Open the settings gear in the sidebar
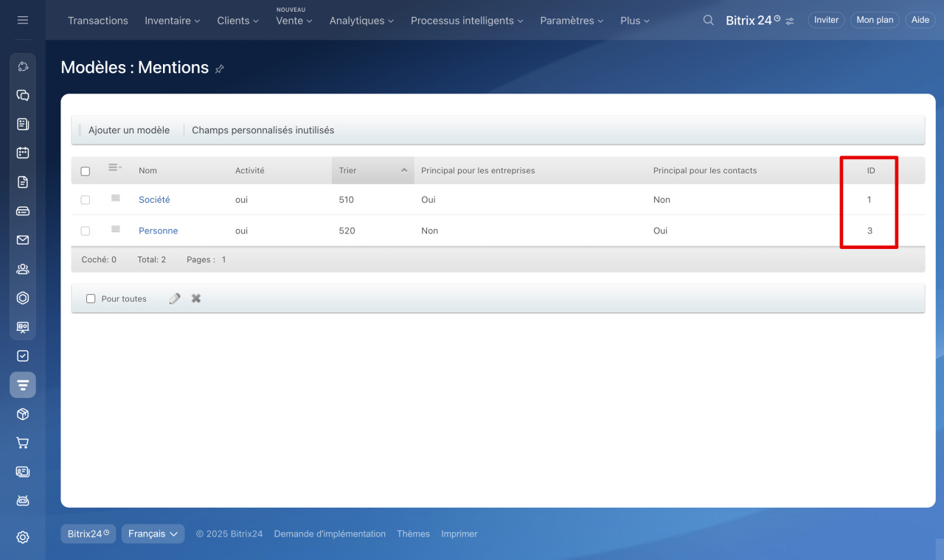The image size is (944, 560). click(x=23, y=537)
